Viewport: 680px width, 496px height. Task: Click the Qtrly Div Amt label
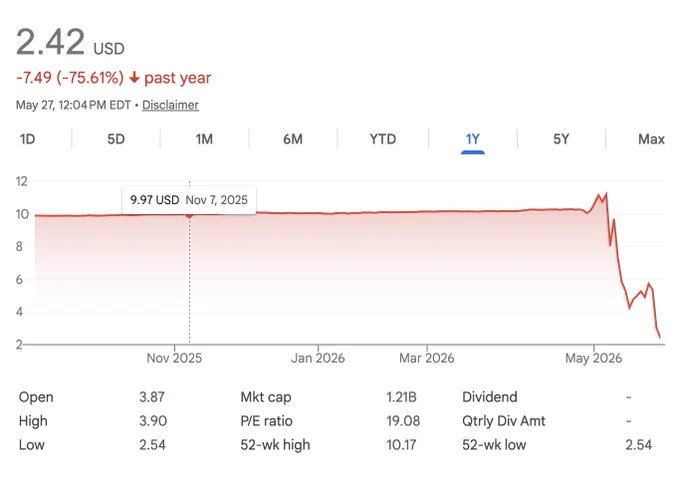click(x=503, y=421)
